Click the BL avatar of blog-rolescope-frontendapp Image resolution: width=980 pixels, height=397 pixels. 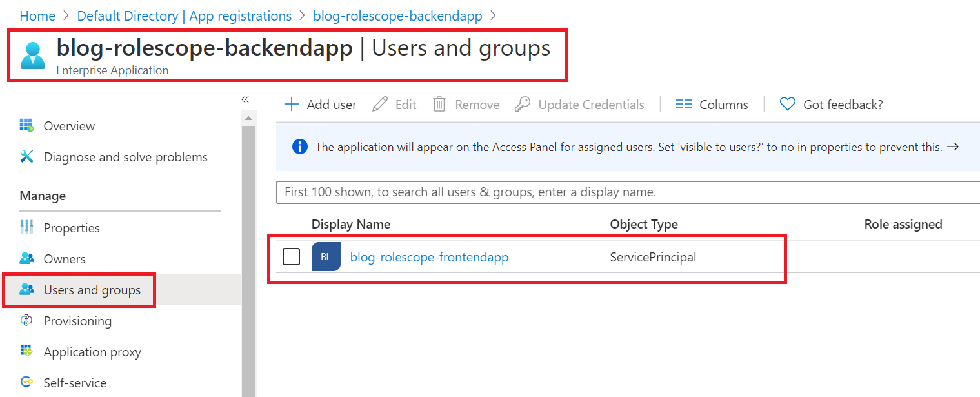click(326, 257)
